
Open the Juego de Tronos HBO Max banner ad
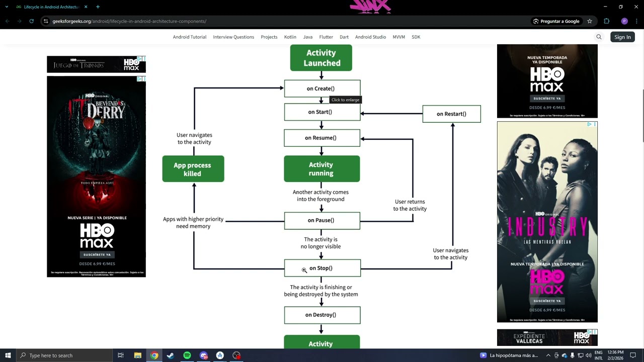(x=96, y=64)
